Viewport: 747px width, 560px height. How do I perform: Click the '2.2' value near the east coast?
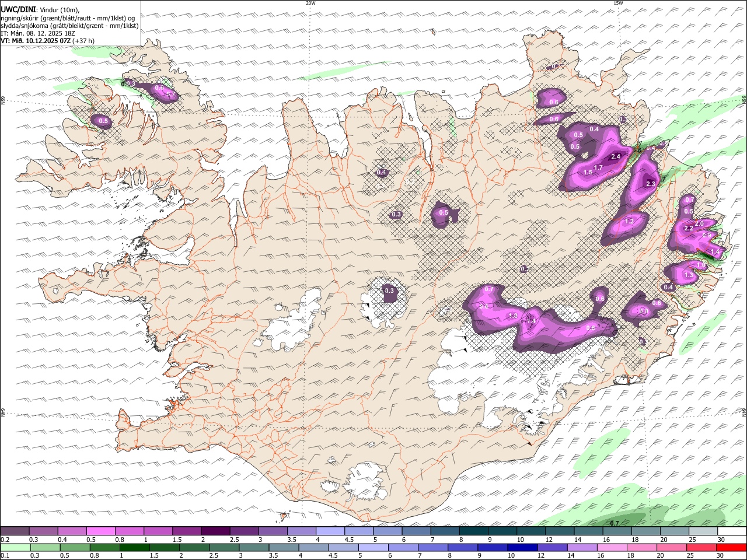pyautogui.click(x=688, y=228)
